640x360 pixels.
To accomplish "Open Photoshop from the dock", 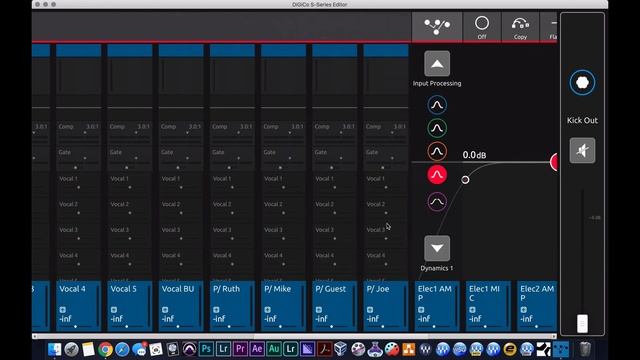I will (x=207, y=349).
